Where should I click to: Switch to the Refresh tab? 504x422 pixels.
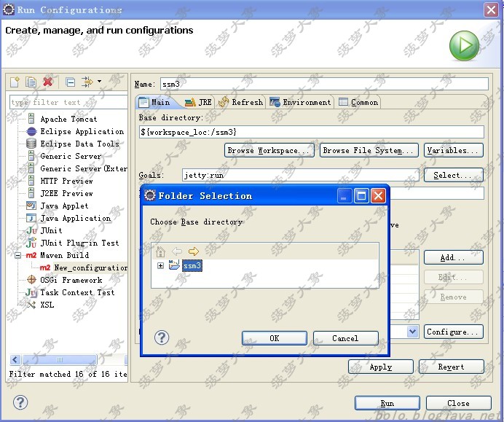coord(240,102)
